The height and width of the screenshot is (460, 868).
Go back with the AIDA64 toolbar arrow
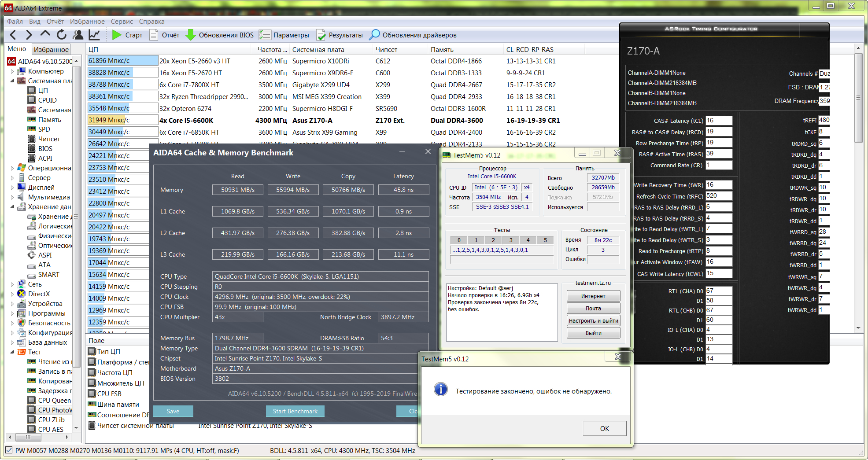pyautogui.click(x=13, y=35)
